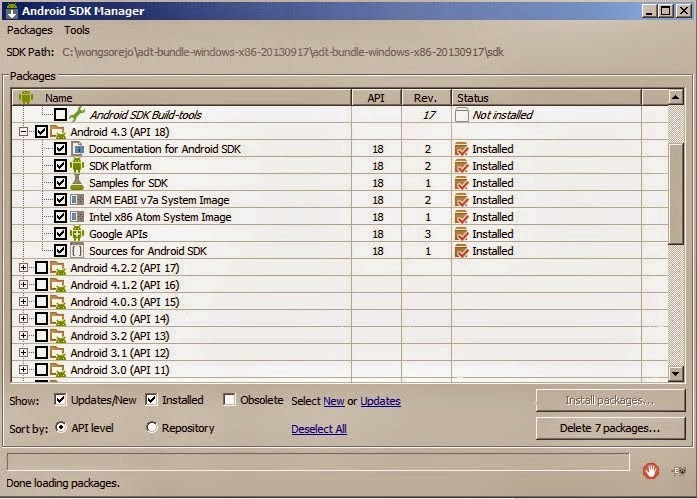Click the Installed status icon for Documentation row

click(x=461, y=149)
